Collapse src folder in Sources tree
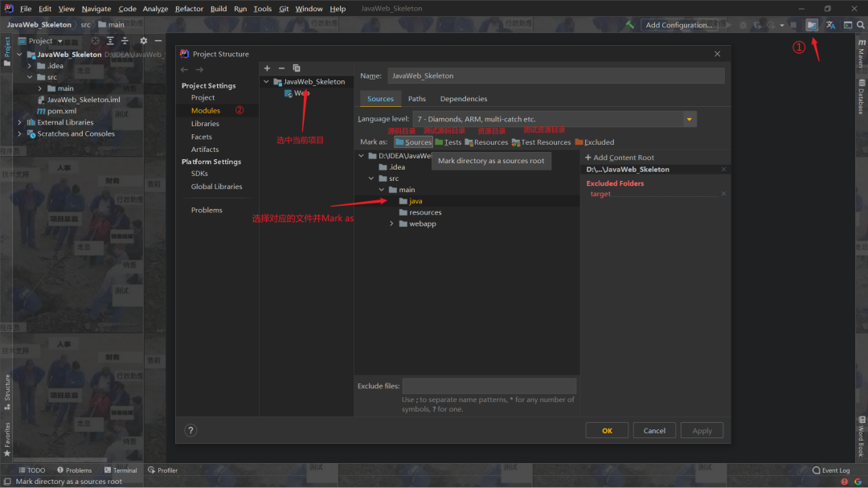Viewport: 868px width, 488px height. click(x=371, y=178)
